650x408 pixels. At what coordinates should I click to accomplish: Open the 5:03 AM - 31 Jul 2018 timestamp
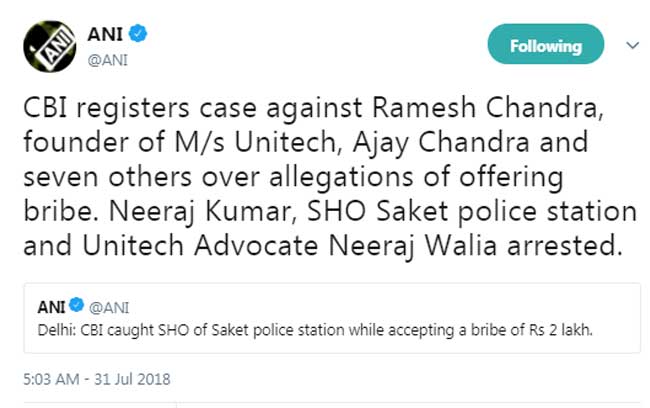(97, 379)
